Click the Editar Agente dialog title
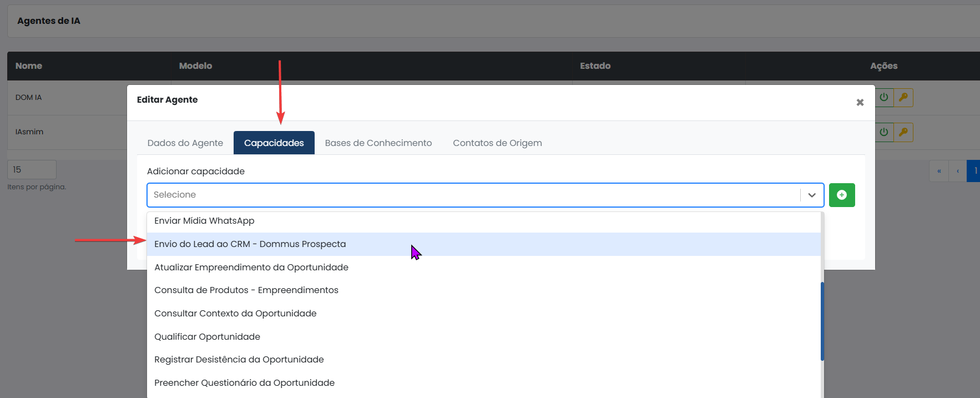Image resolution: width=980 pixels, height=398 pixels. coord(168,99)
